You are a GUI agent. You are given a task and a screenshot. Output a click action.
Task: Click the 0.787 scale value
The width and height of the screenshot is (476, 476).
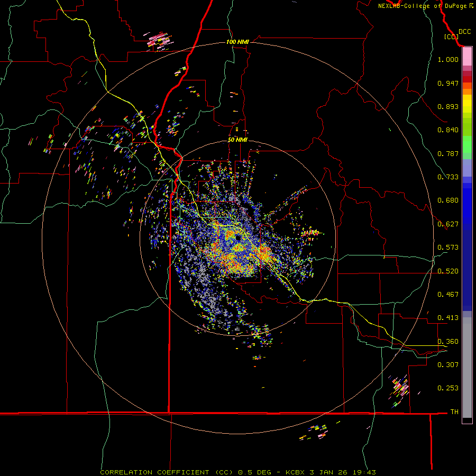click(x=448, y=153)
